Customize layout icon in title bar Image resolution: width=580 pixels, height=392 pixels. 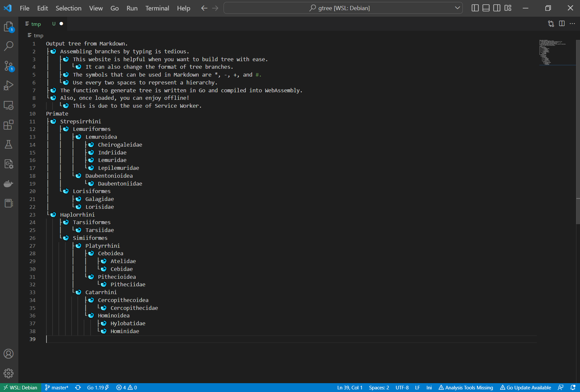coord(508,8)
